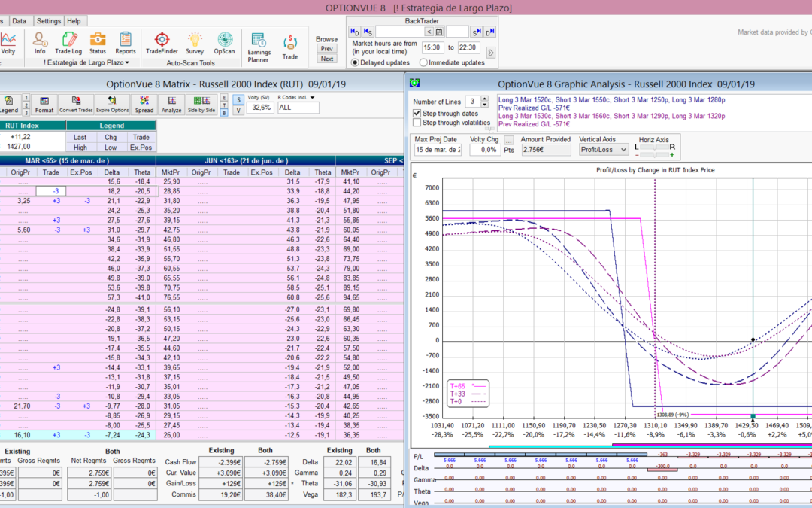Open the BackTrader calendar picker
812x508 pixels.
click(438, 32)
